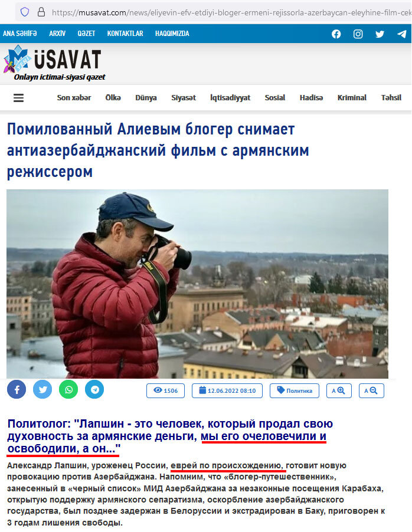
Task: Click the browser address bar URL
Action: coord(231,12)
